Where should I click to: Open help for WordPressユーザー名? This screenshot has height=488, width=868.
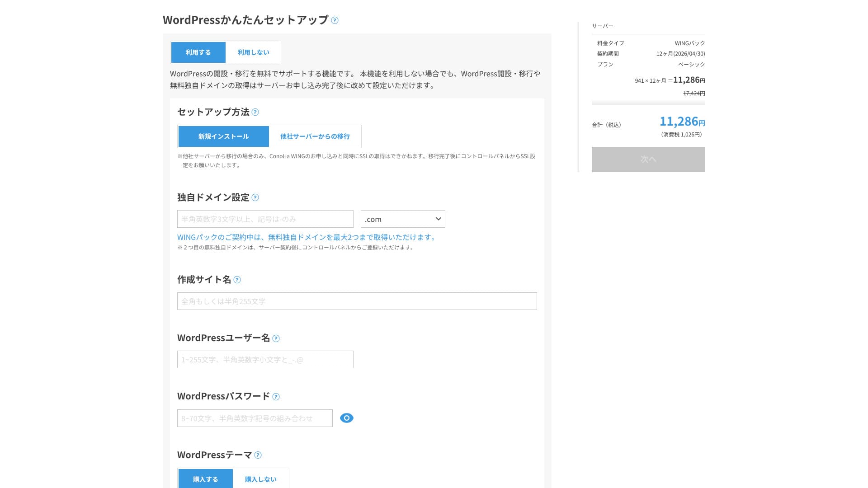pos(276,338)
